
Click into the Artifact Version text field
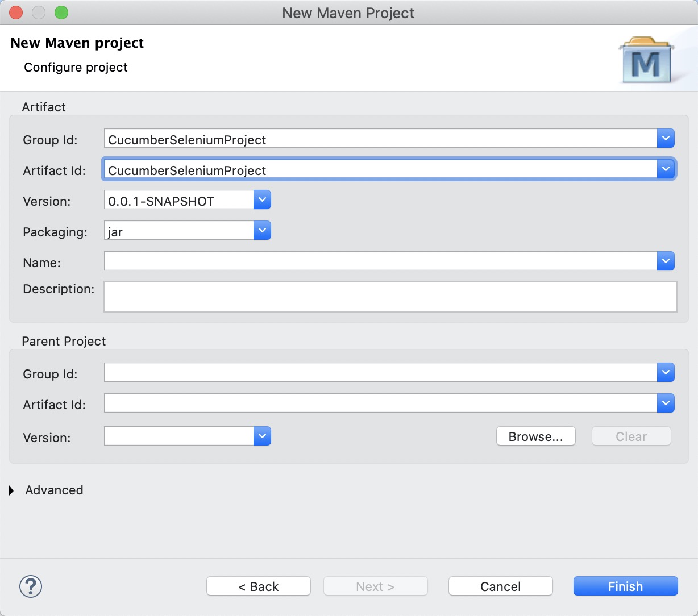click(x=178, y=199)
